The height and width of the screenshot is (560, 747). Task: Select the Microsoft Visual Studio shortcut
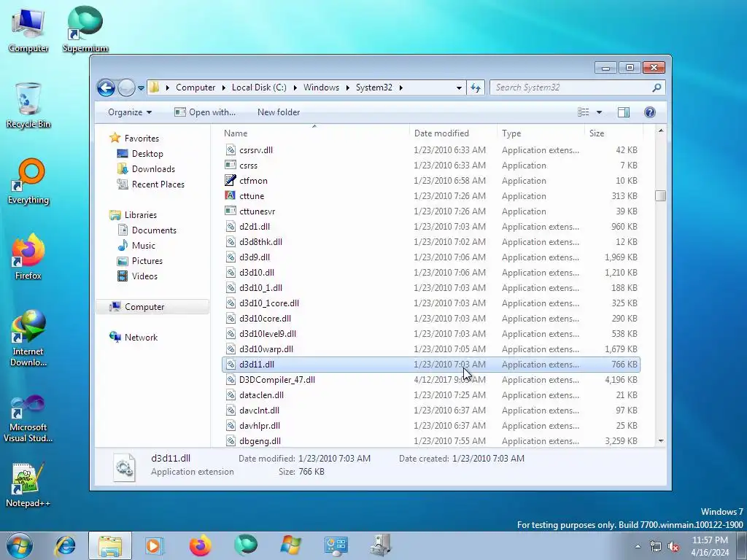tap(28, 419)
